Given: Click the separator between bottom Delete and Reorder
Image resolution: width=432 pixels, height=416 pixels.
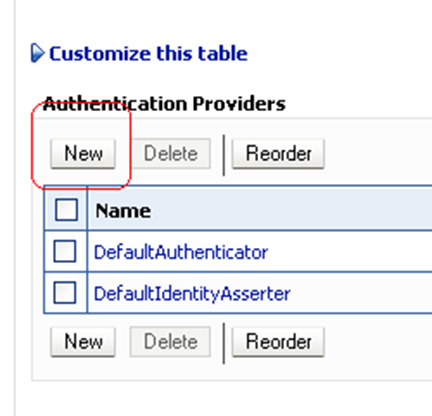Looking at the screenshot, I should pyautogui.click(x=224, y=343).
